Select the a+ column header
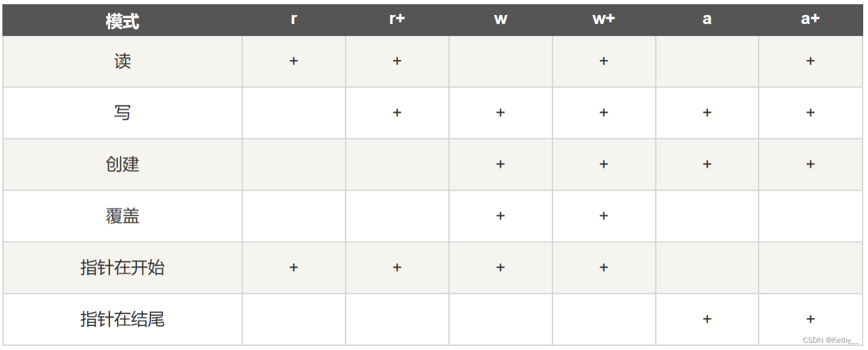This screenshot has height=350, width=868. (x=810, y=19)
